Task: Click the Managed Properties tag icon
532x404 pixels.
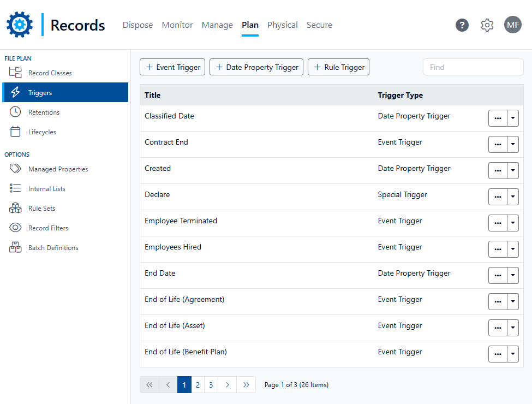Action: (16, 169)
